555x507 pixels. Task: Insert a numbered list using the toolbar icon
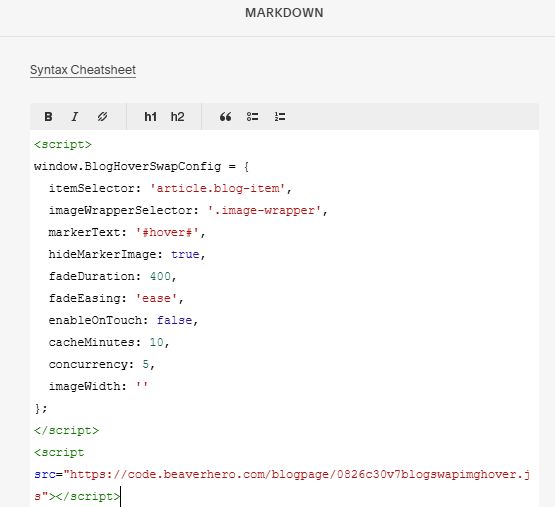coord(280,117)
